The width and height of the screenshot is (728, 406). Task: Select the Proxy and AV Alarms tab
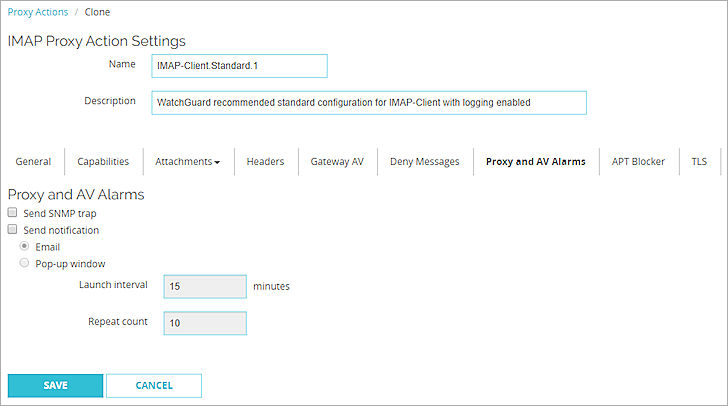(x=535, y=161)
